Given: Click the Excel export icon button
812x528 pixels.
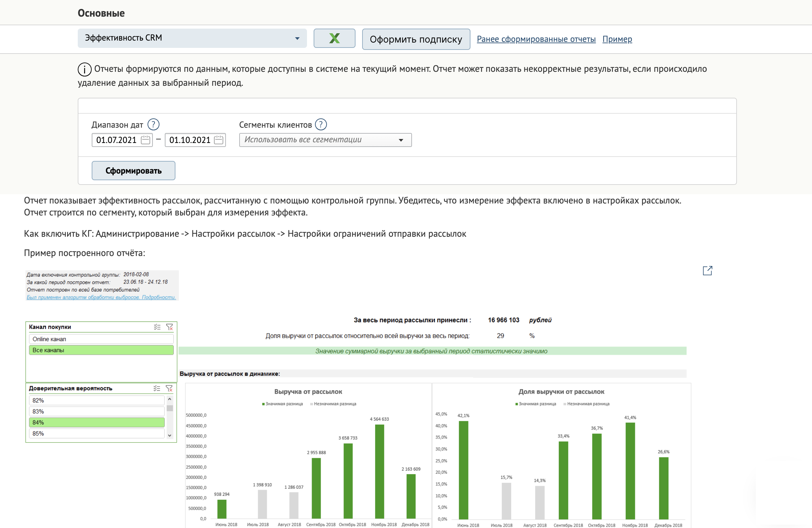Looking at the screenshot, I should (334, 38).
